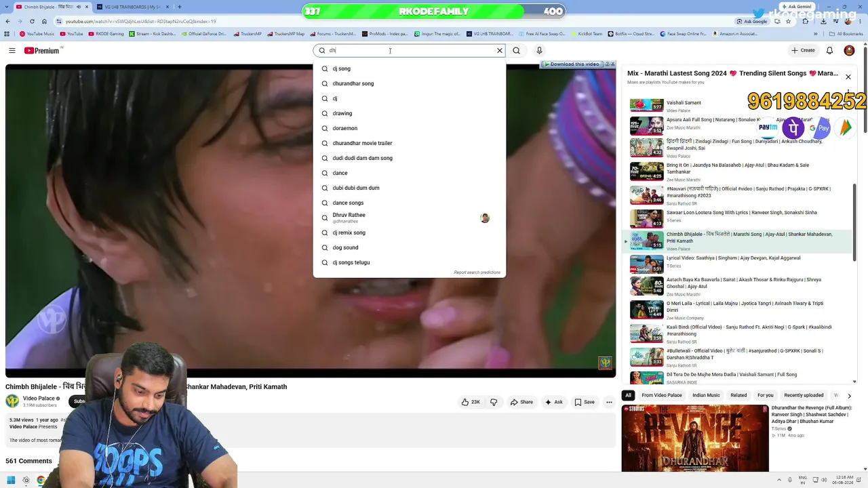Select the 'Related' filter chip

(x=738, y=395)
